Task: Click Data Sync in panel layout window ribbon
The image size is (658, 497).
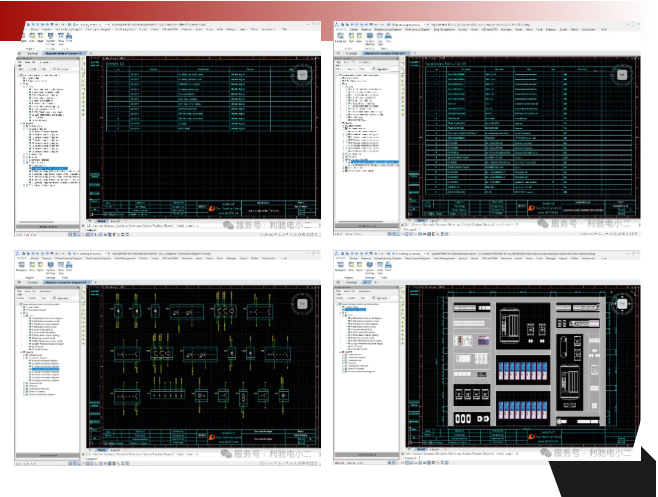Action: point(380,267)
